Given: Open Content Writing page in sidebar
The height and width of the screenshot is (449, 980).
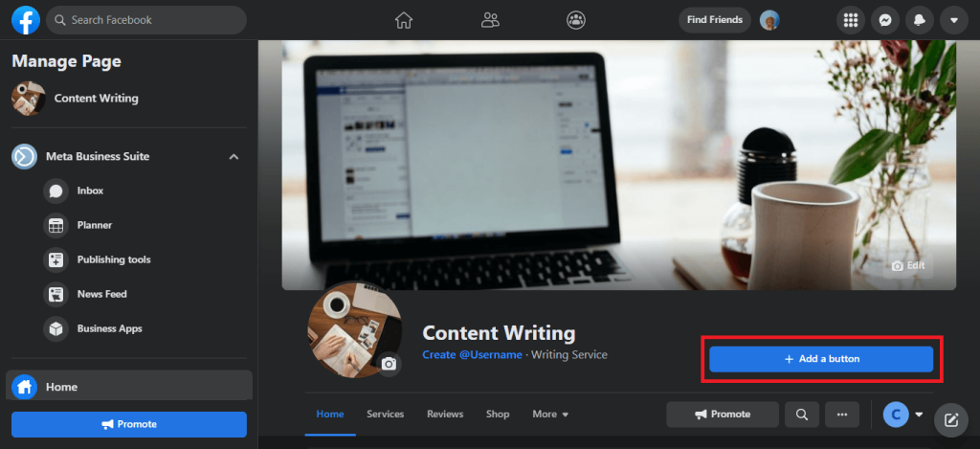Looking at the screenshot, I should (129, 99).
